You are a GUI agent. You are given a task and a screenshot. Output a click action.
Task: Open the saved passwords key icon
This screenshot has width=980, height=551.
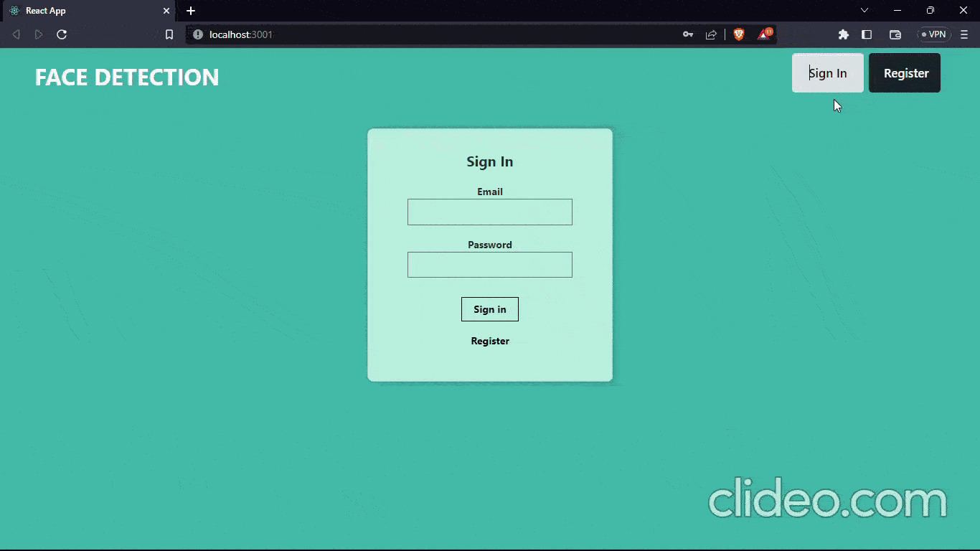coord(688,34)
